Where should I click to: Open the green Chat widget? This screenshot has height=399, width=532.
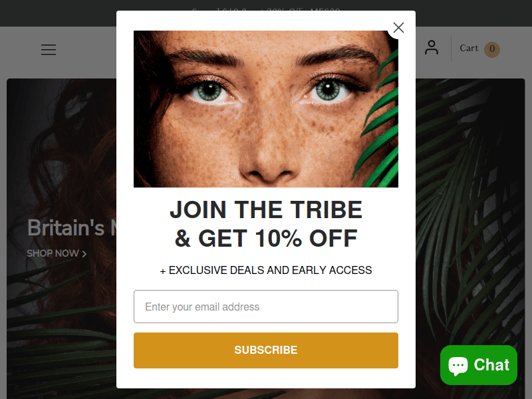[478, 365]
